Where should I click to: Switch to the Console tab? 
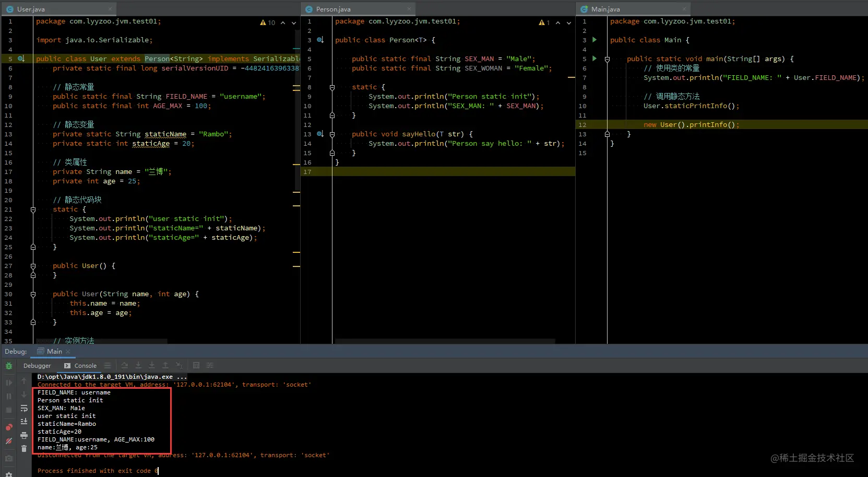coord(80,366)
